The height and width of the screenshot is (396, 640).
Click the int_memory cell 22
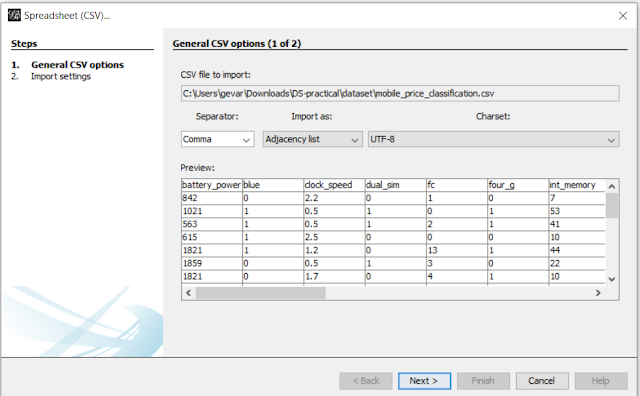tap(577, 263)
